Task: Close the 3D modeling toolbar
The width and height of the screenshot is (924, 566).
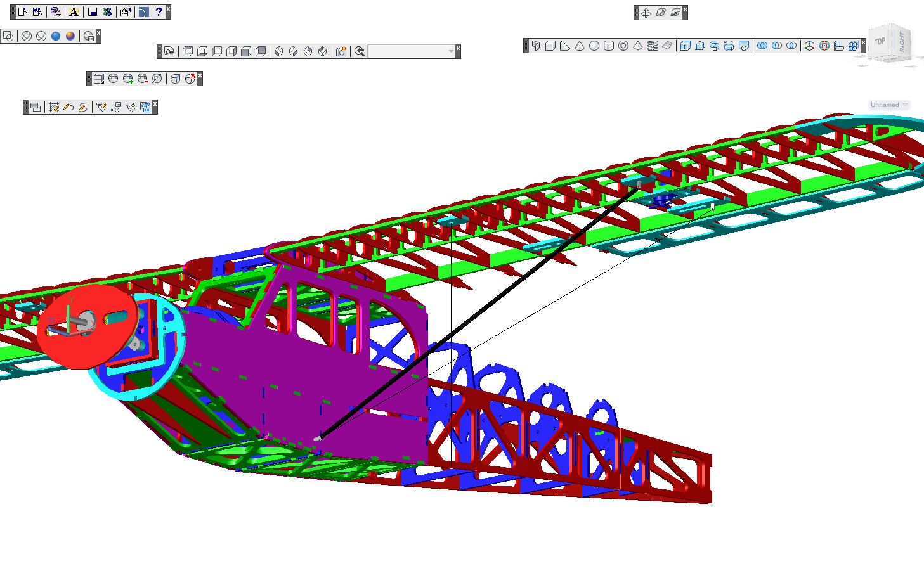Action: pyautogui.click(x=863, y=42)
